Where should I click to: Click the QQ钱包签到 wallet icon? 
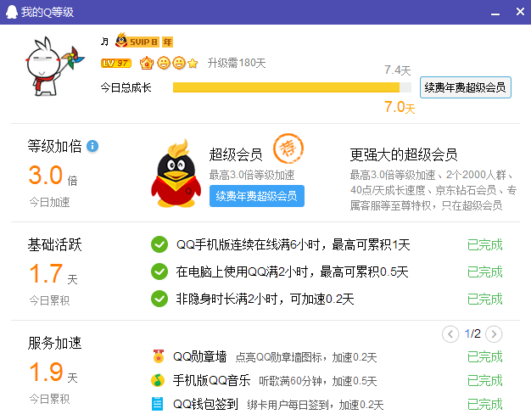tap(158, 404)
